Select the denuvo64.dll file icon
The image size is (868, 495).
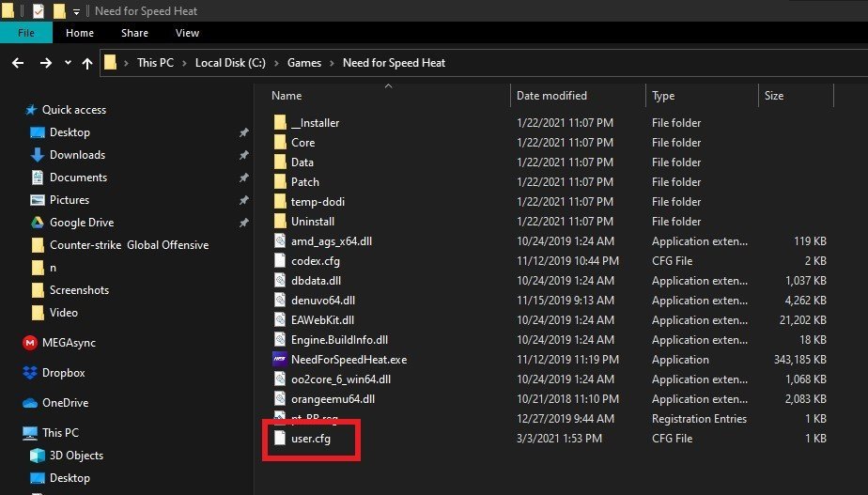[x=279, y=301]
